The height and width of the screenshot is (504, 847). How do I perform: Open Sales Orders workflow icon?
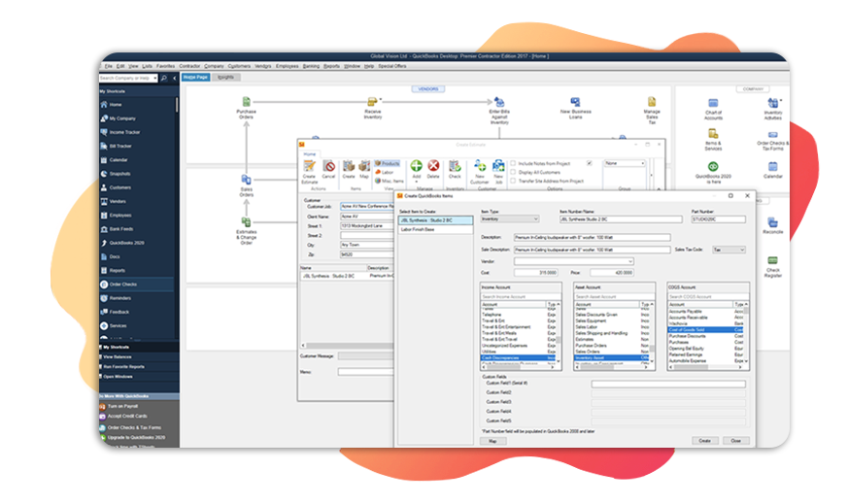[247, 180]
